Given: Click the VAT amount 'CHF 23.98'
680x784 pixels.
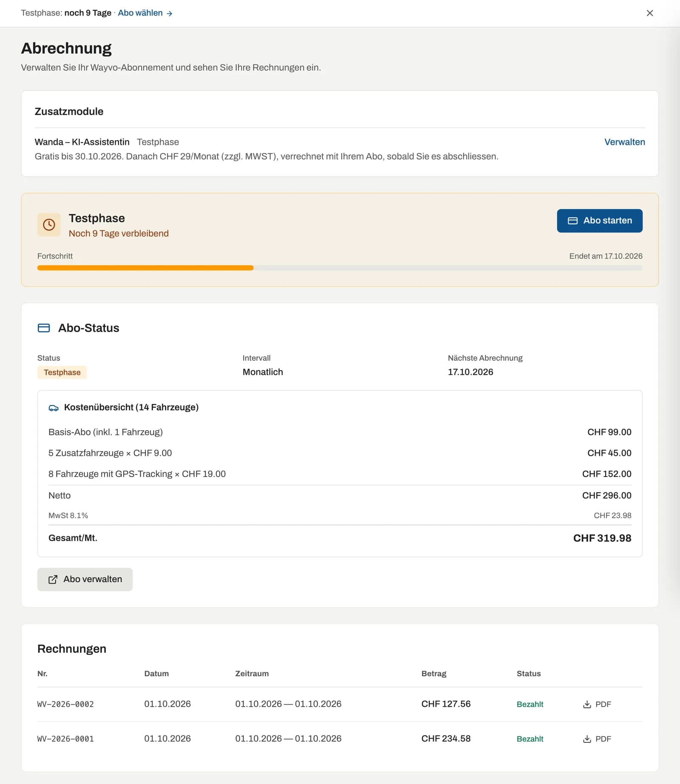Looking at the screenshot, I should point(612,516).
